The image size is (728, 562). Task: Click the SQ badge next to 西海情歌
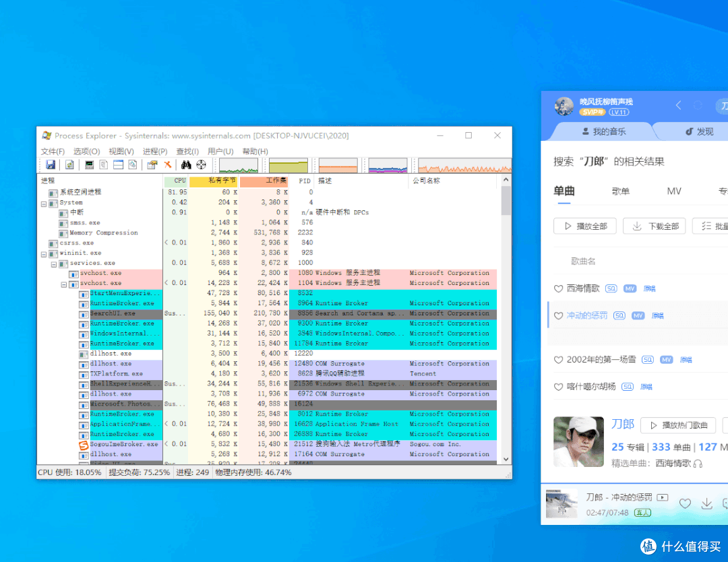(x=611, y=288)
